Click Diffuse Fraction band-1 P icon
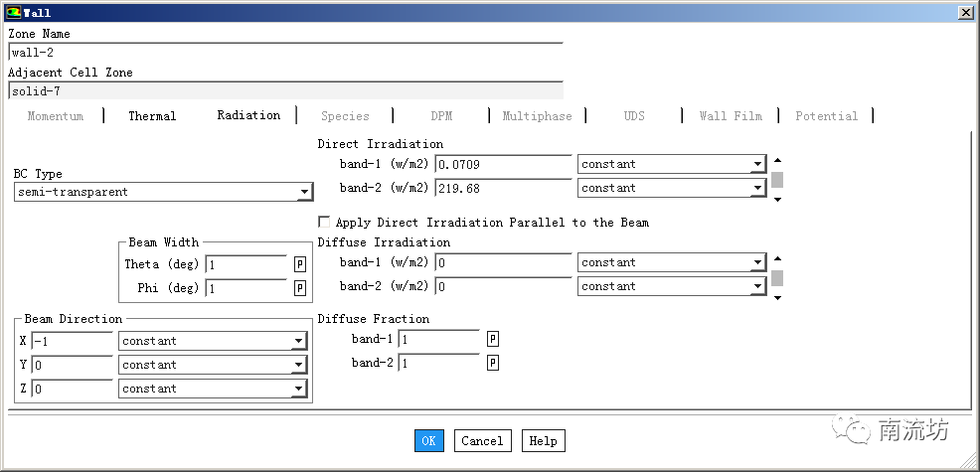The height and width of the screenshot is (472, 980). (x=492, y=339)
